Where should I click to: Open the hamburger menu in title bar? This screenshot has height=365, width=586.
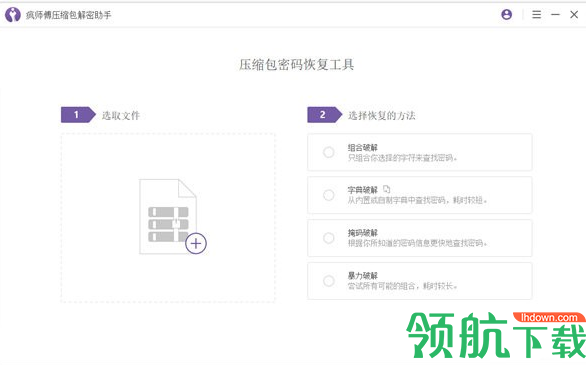pos(536,15)
